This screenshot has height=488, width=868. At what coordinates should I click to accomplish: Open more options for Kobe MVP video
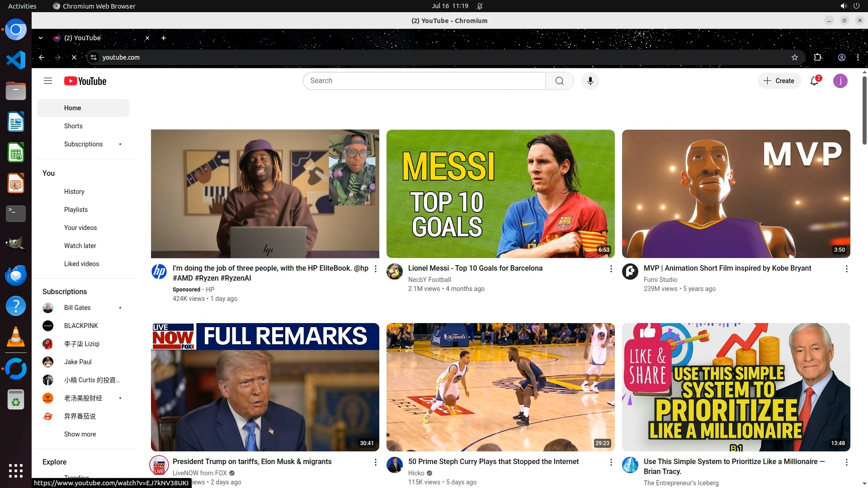tap(846, 269)
